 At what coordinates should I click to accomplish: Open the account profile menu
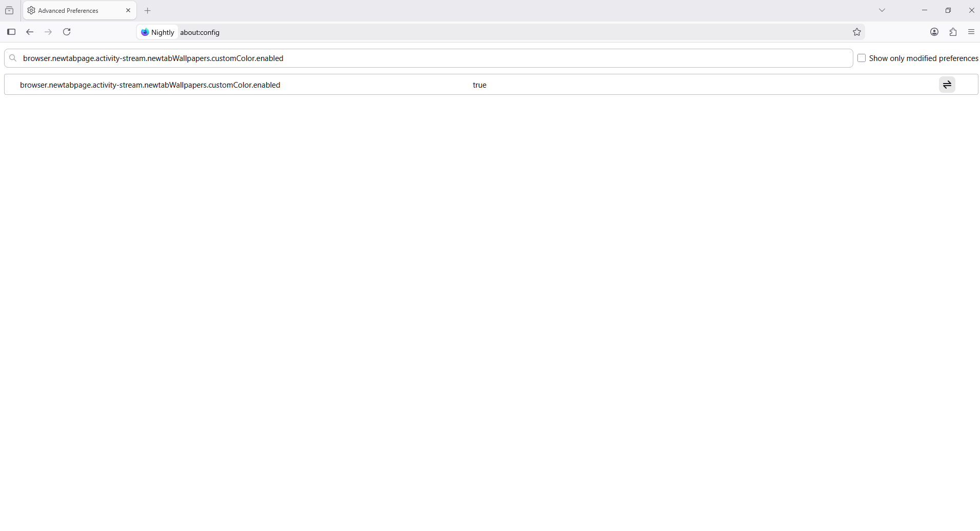click(x=934, y=32)
